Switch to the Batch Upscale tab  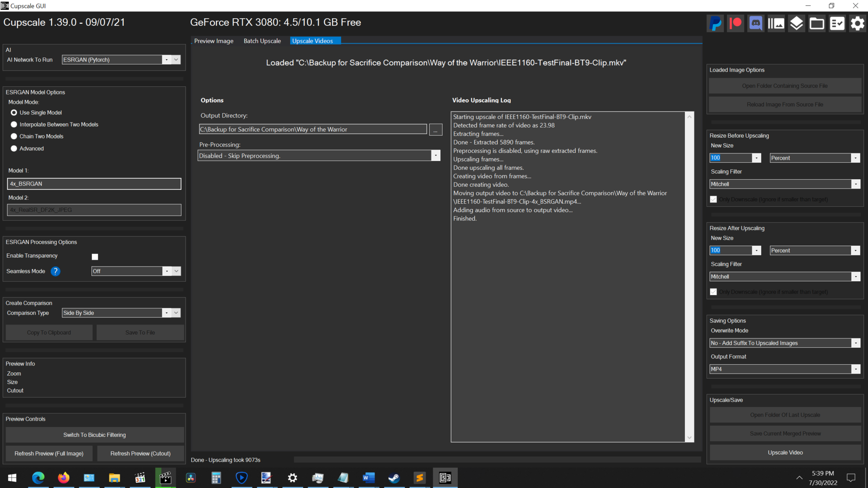pos(262,41)
